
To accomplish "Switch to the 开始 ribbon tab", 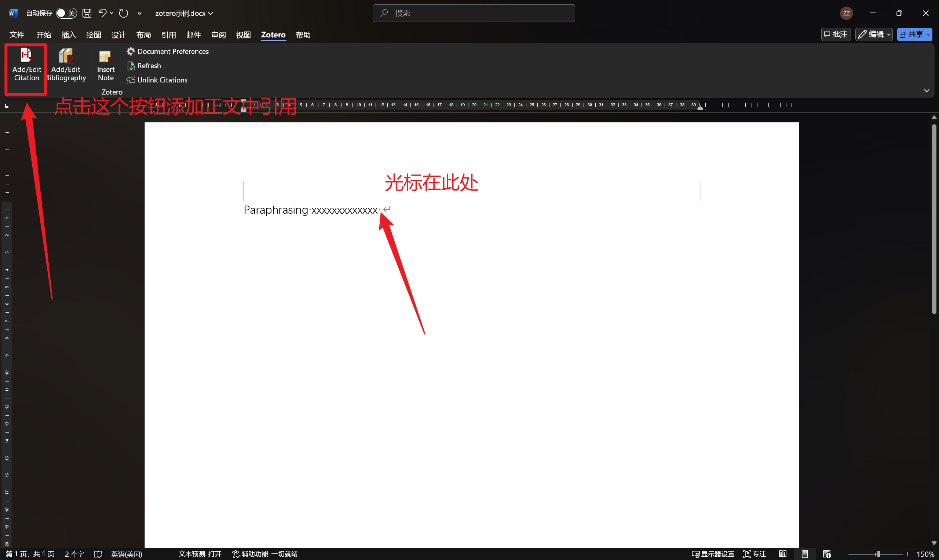I will click(x=43, y=34).
